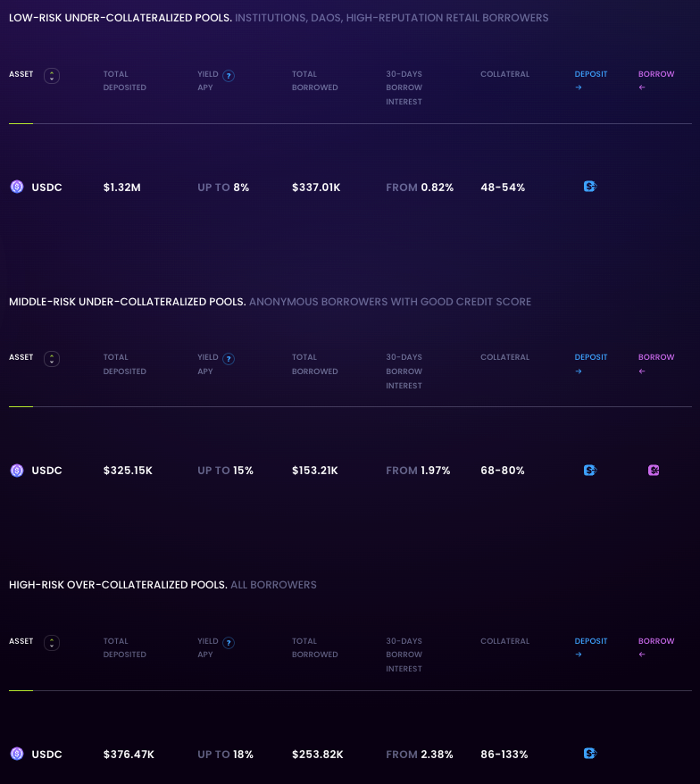Toggle the asset sort chevrons in the low-risk table
Screen dimensions: 700x784
pos(52,76)
